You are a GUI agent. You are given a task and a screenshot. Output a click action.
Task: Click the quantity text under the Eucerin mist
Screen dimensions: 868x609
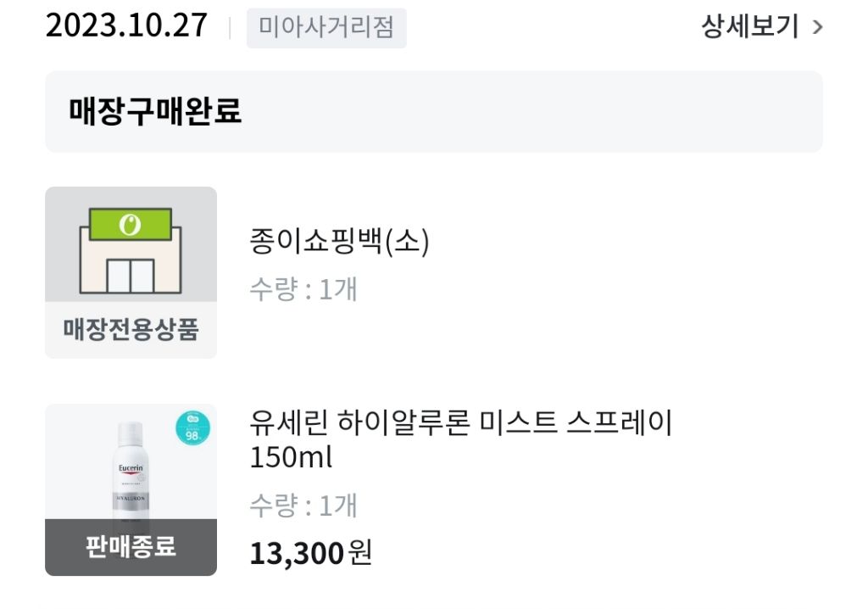click(x=303, y=506)
